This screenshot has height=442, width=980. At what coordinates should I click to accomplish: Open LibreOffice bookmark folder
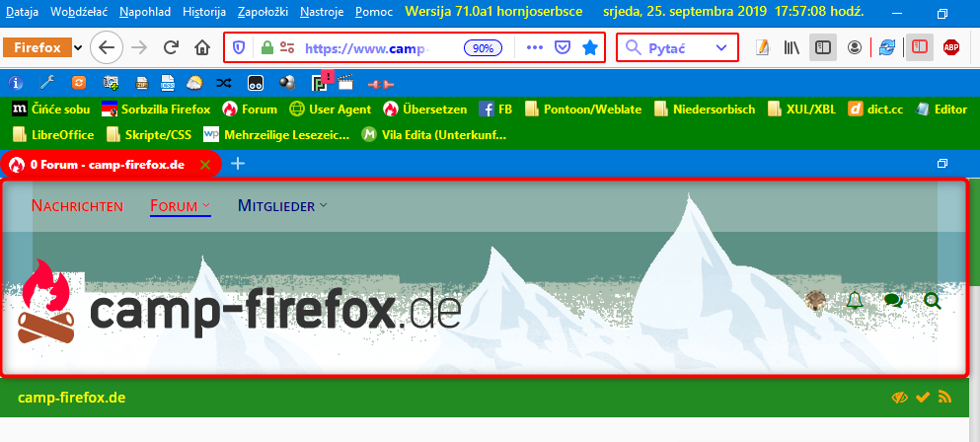[53, 134]
